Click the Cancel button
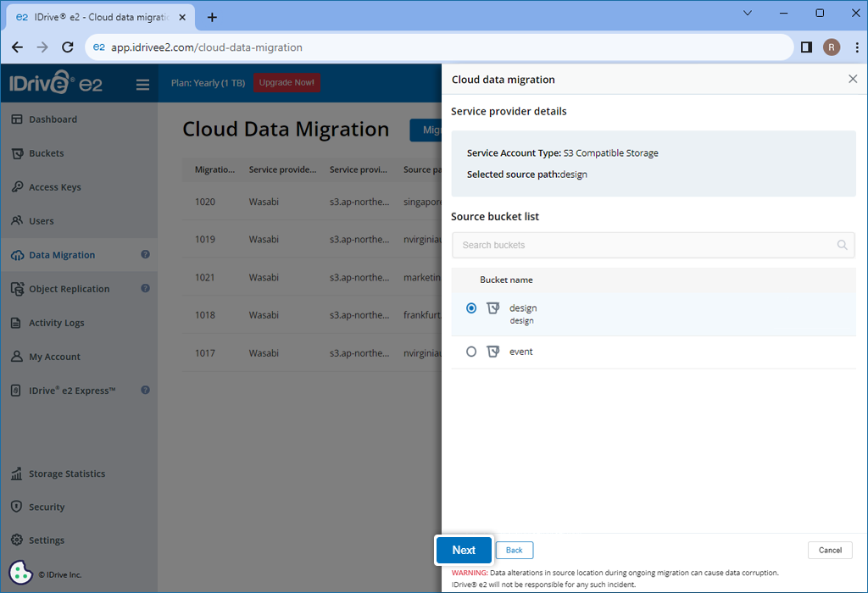 click(830, 551)
